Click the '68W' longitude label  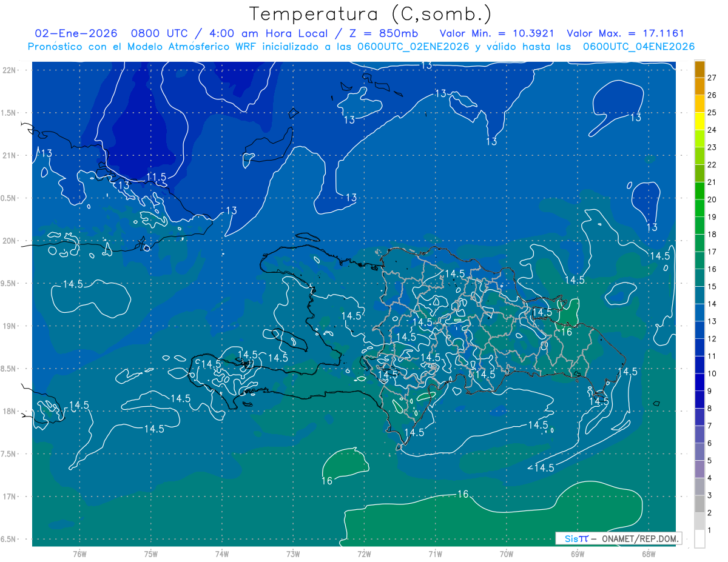click(649, 554)
